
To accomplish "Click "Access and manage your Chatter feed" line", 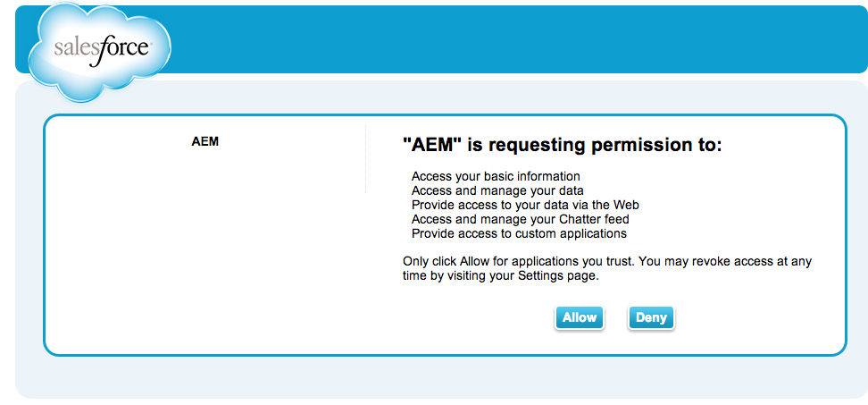I will click(521, 219).
